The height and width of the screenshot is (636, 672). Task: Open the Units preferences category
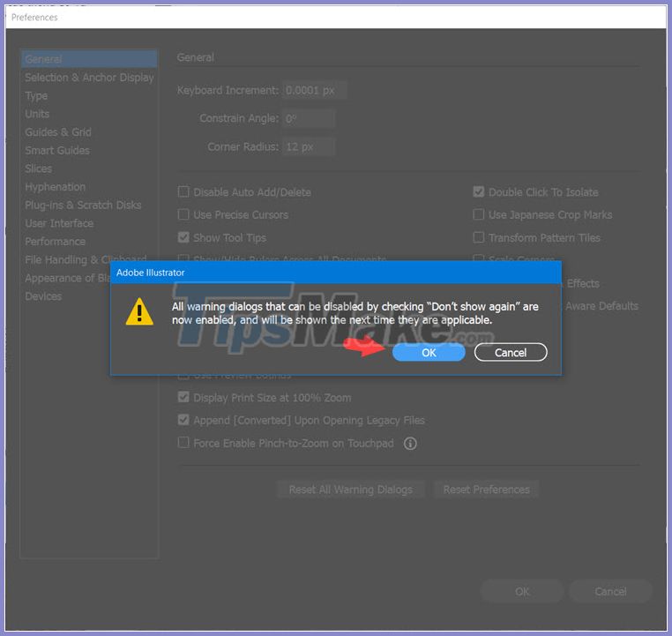pyautogui.click(x=37, y=114)
